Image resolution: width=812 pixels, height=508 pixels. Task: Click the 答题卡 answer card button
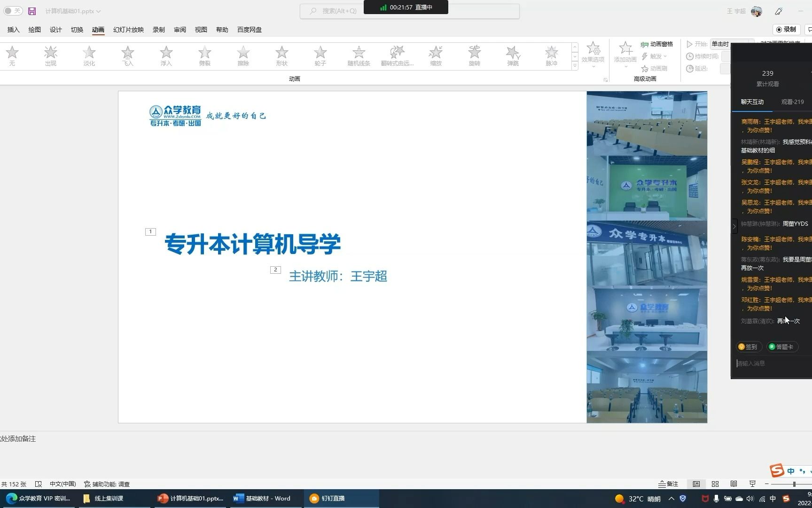pyautogui.click(x=782, y=347)
